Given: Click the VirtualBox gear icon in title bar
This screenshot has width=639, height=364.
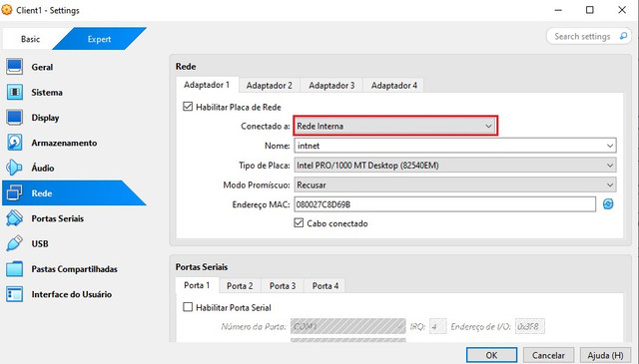Looking at the screenshot, I should click(x=7, y=10).
